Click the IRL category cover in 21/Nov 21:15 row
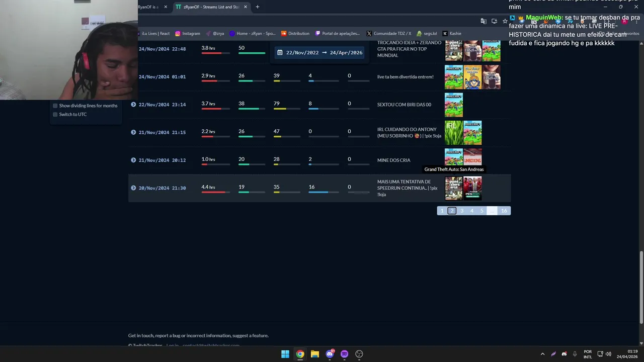The width and height of the screenshot is (644, 362). click(453, 133)
